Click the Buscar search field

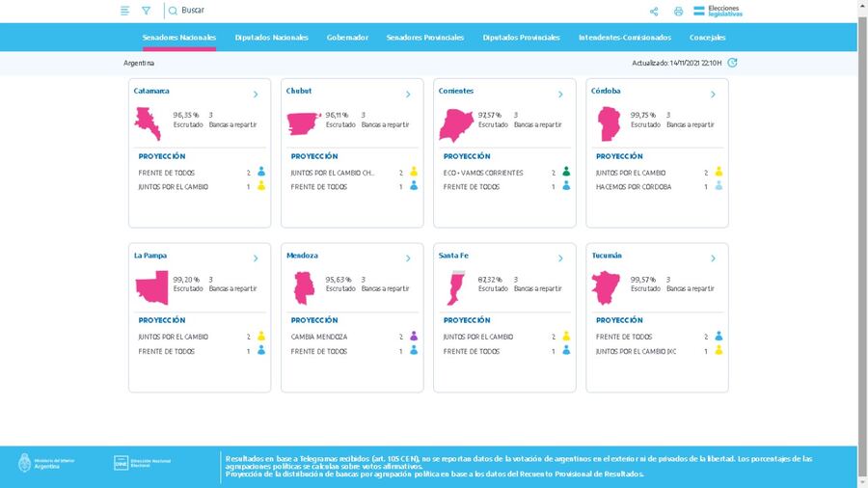tap(193, 11)
